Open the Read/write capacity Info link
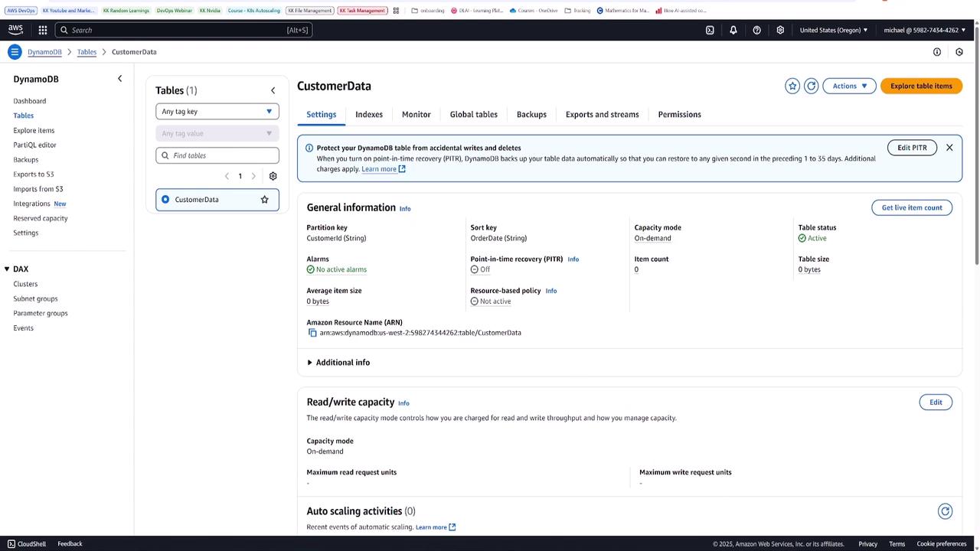Viewport: 980px width, 551px height. tap(403, 403)
